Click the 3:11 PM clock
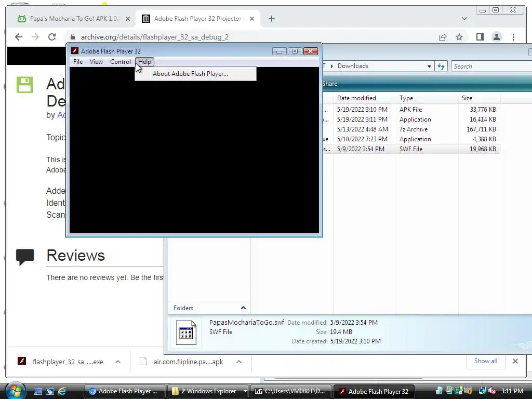This screenshot has width=532, height=399. [x=512, y=391]
